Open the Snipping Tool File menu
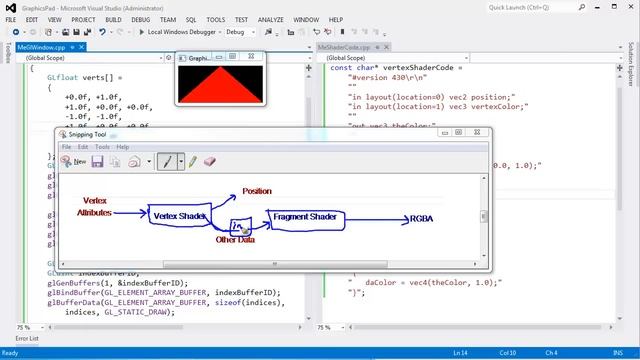 click(66, 147)
